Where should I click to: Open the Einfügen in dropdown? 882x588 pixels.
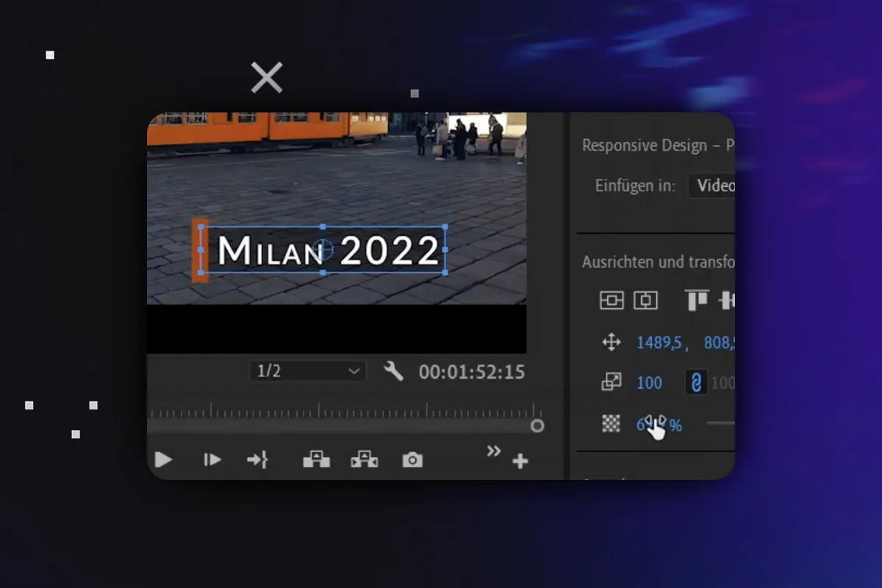click(x=711, y=186)
